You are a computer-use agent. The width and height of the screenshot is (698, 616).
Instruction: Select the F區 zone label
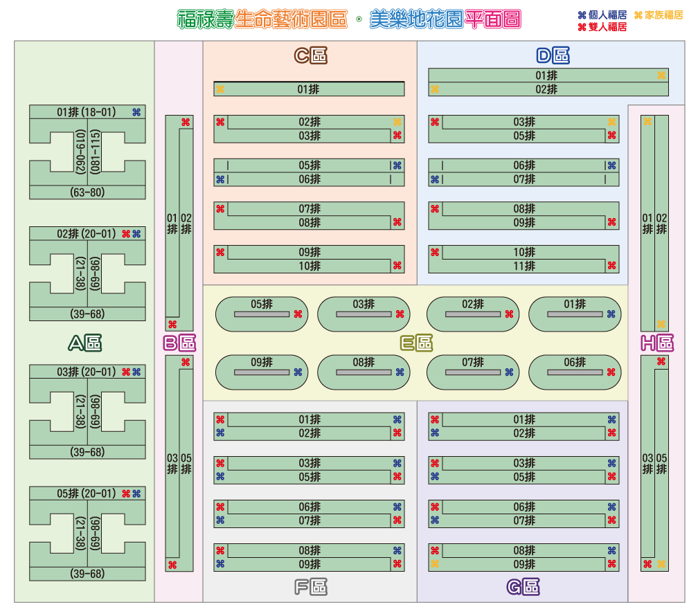(310, 587)
